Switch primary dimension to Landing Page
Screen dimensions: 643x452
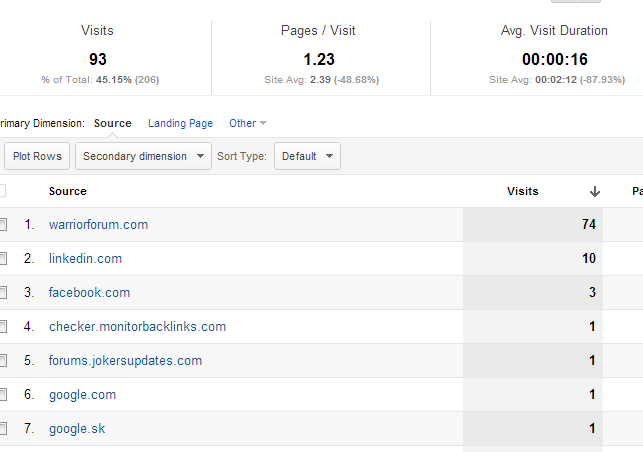180,123
